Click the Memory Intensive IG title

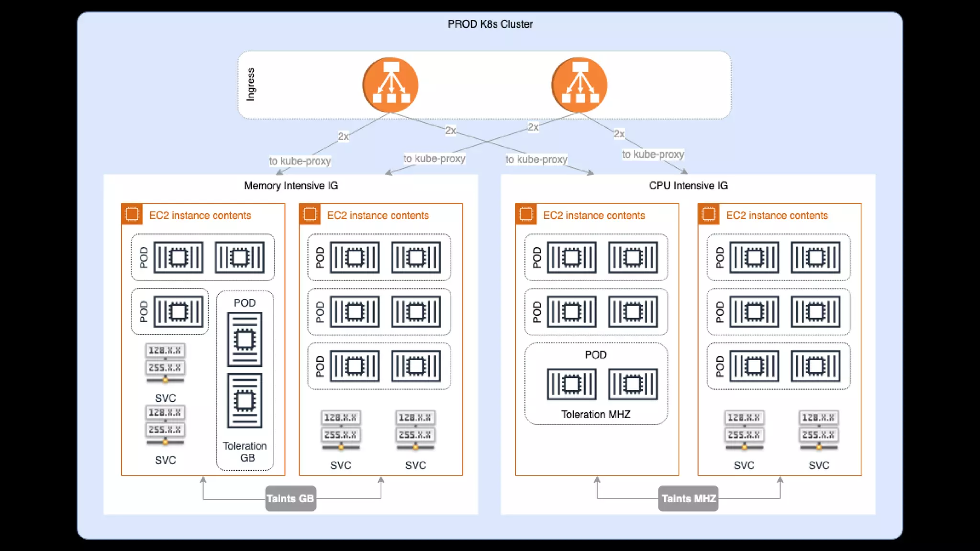click(291, 186)
